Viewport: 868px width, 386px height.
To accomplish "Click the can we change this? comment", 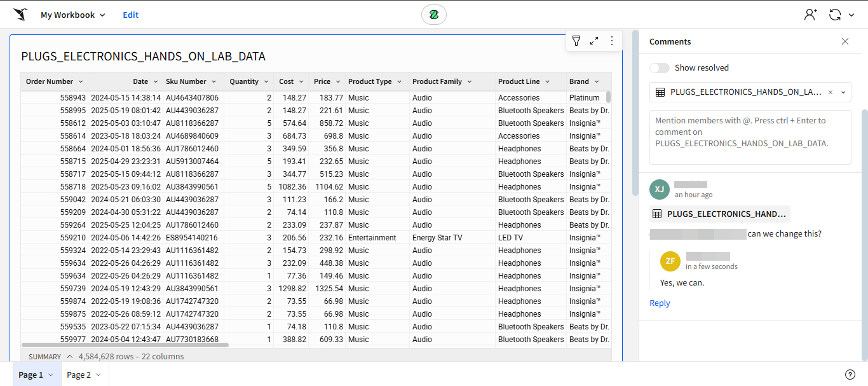I will (785, 234).
